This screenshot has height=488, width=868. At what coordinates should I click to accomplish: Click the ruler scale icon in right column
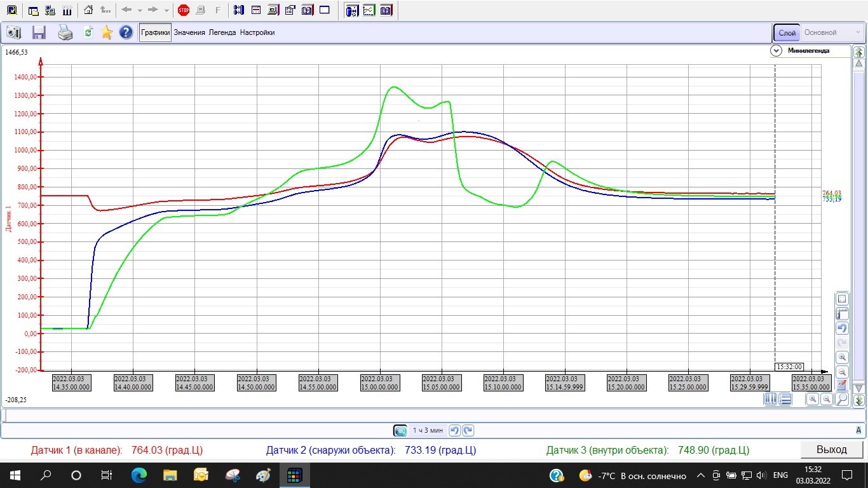point(842,314)
